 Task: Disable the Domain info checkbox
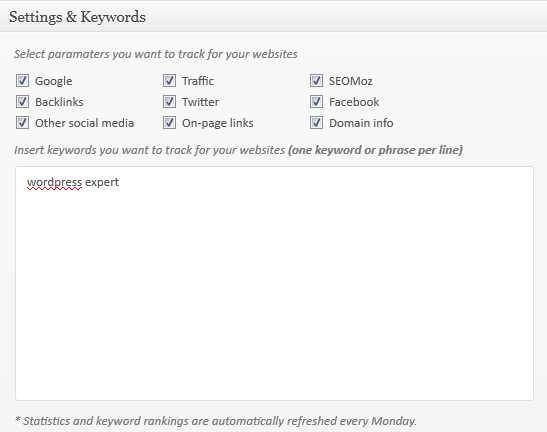[x=316, y=122]
